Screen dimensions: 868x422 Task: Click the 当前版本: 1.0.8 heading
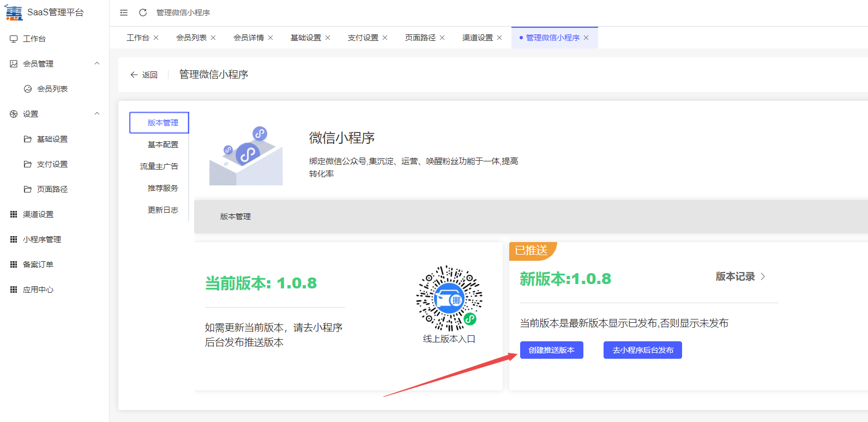(261, 284)
